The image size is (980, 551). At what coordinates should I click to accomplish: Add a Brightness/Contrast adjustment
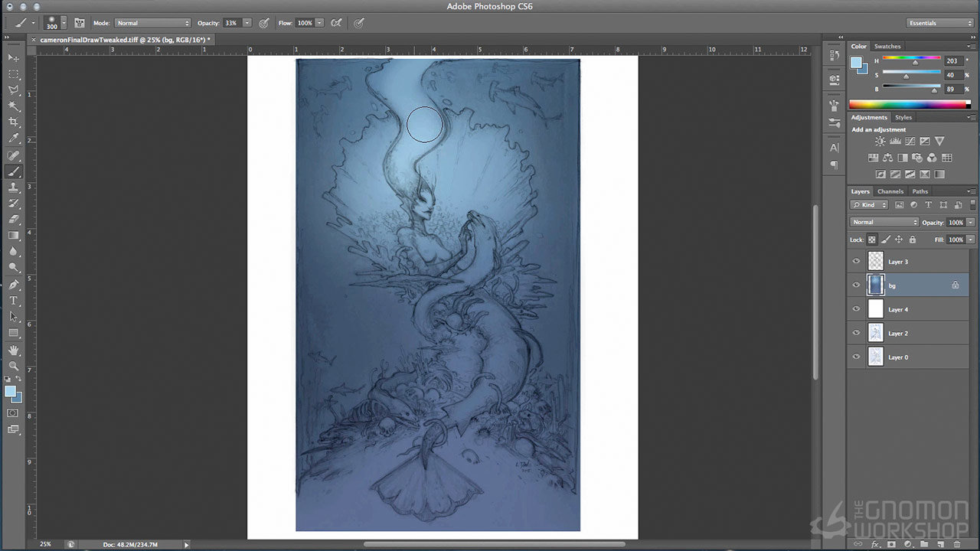point(880,142)
